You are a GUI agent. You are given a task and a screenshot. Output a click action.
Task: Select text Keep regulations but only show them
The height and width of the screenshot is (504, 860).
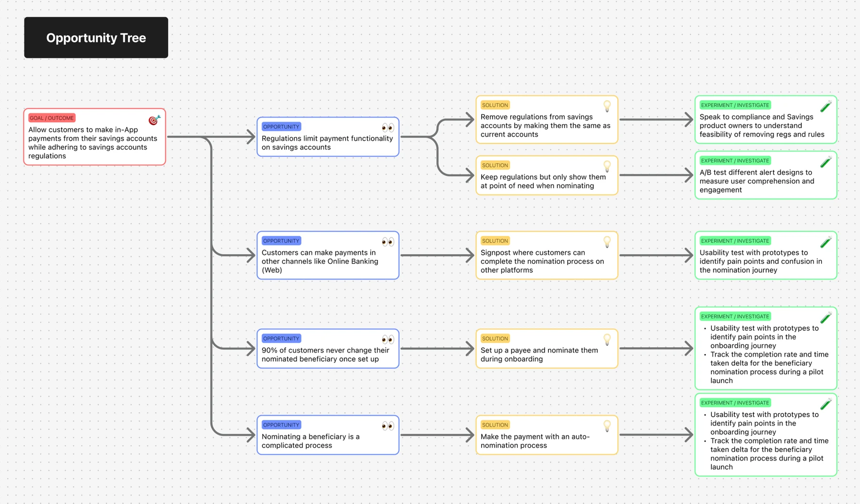(543, 182)
